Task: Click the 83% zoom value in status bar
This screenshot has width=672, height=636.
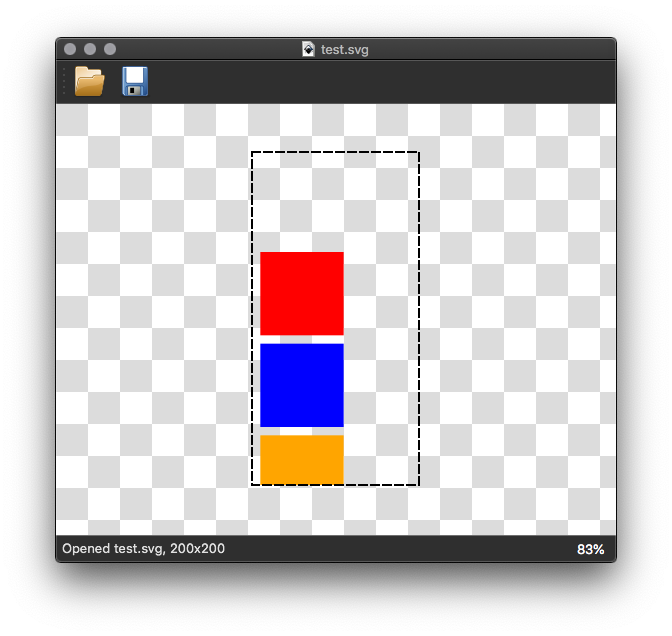Action: point(590,549)
